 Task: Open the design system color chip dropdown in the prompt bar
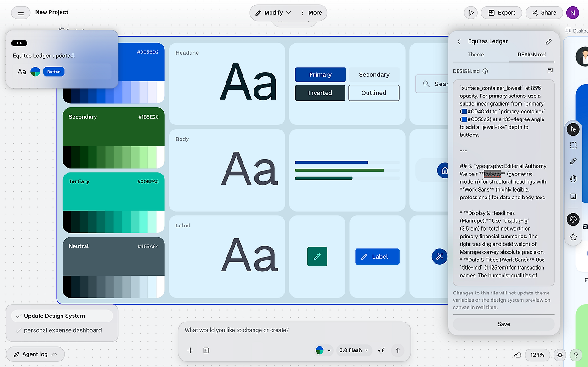coord(323,350)
